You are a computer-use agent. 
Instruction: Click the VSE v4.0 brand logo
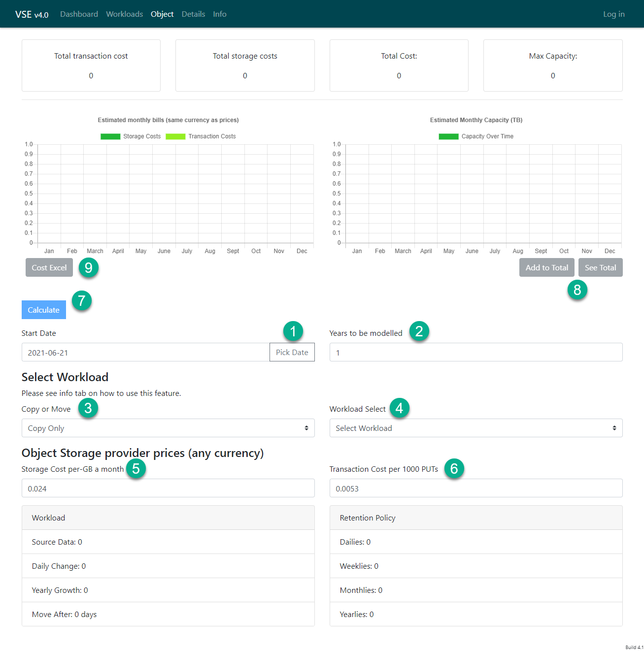32,14
